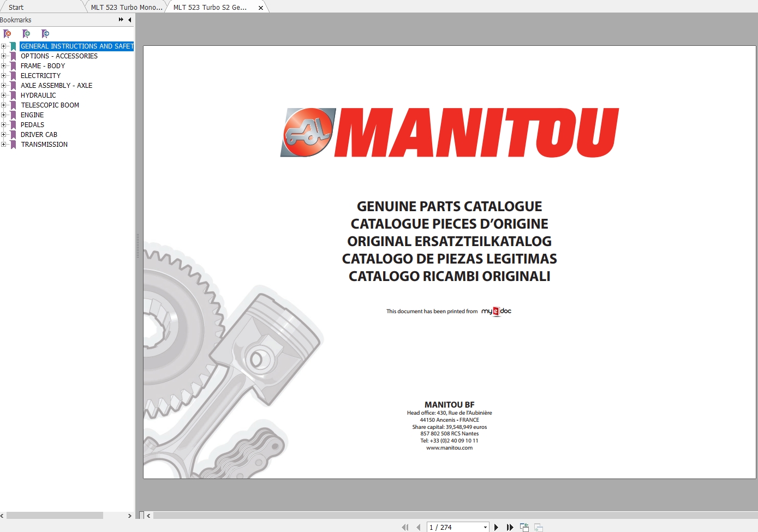Click the panel splitter handle beside document
The image size is (758, 532).
138,246
